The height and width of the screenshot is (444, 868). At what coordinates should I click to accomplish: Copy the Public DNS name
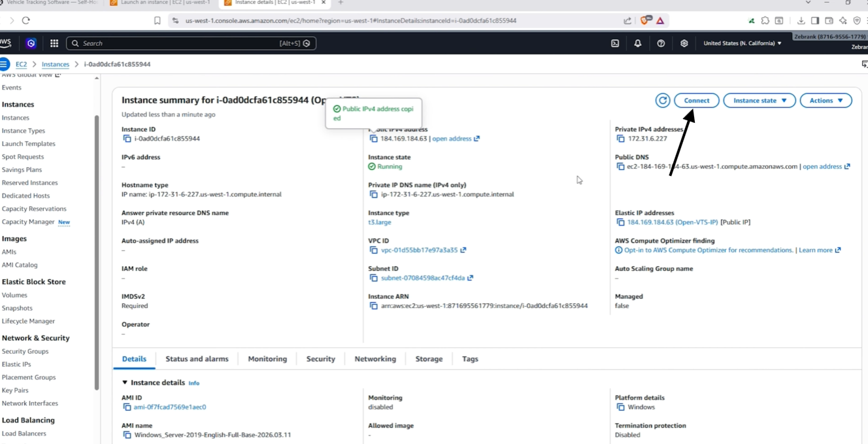[620, 167]
